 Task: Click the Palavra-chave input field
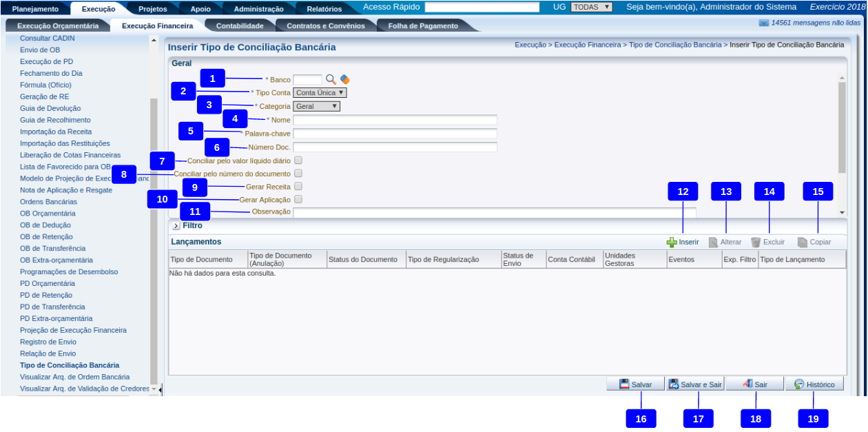(395, 134)
